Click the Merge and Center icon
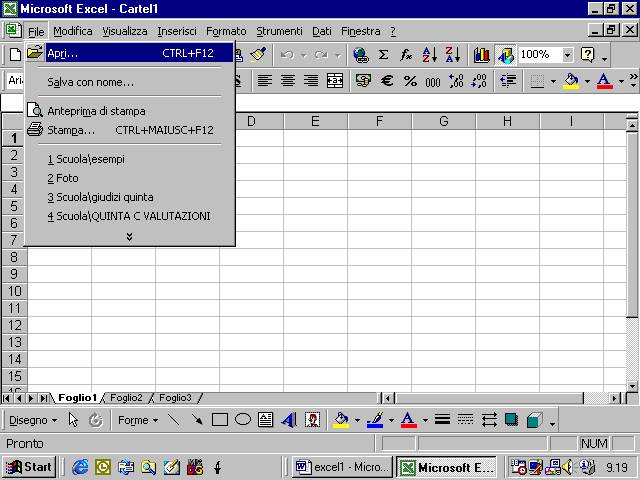This screenshot has width=640, height=480. pos(335,80)
